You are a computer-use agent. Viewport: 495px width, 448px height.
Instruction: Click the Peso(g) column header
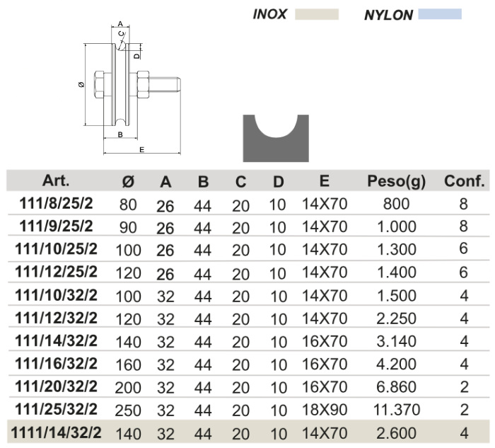pyautogui.click(x=397, y=181)
